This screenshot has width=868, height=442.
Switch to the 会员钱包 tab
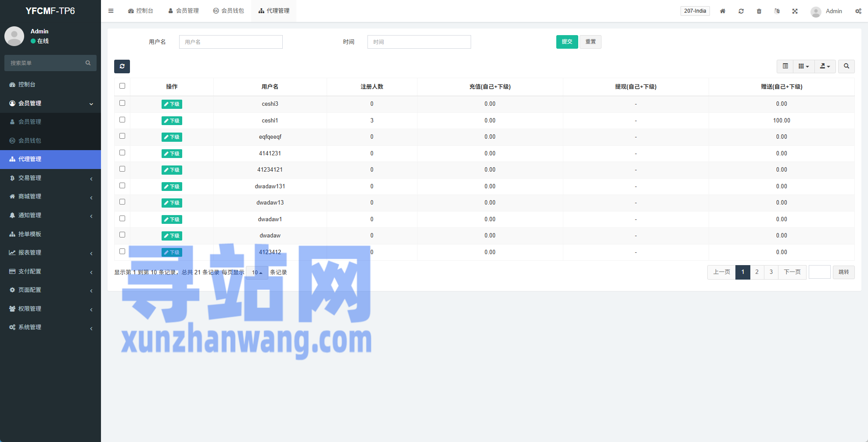228,11
